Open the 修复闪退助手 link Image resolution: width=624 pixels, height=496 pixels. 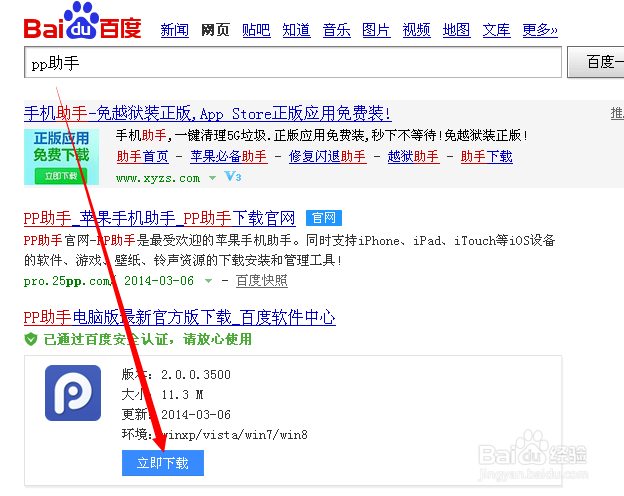click(328, 156)
